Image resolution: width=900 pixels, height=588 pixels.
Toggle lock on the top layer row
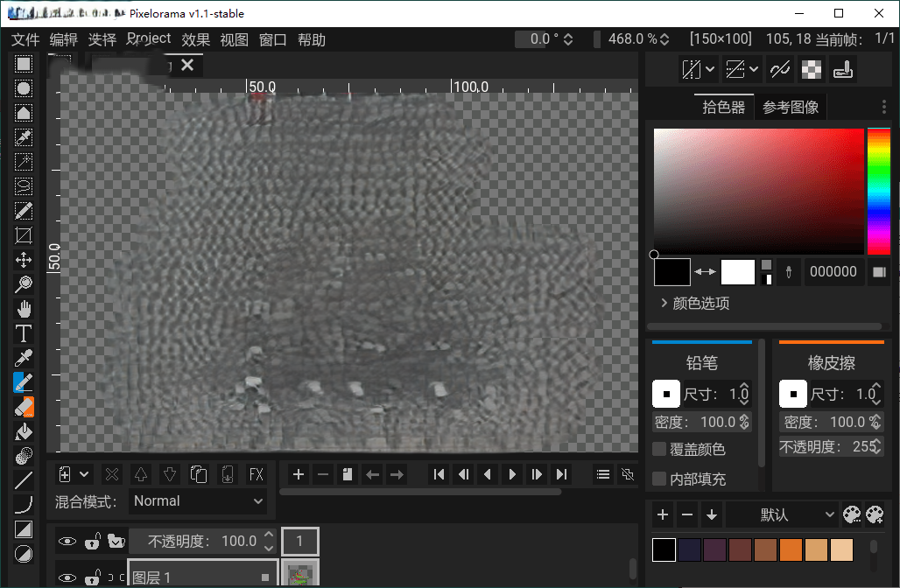(x=93, y=541)
